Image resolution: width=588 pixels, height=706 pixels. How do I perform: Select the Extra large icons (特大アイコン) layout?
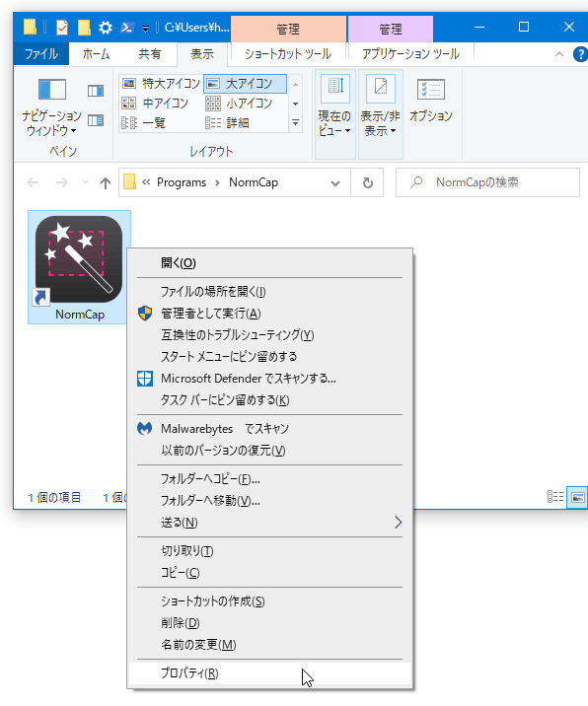162,83
